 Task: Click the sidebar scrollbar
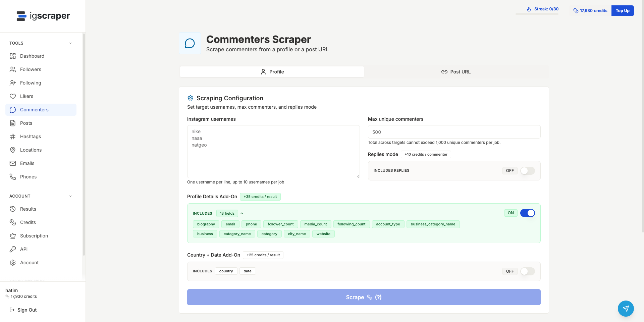click(x=84, y=144)
